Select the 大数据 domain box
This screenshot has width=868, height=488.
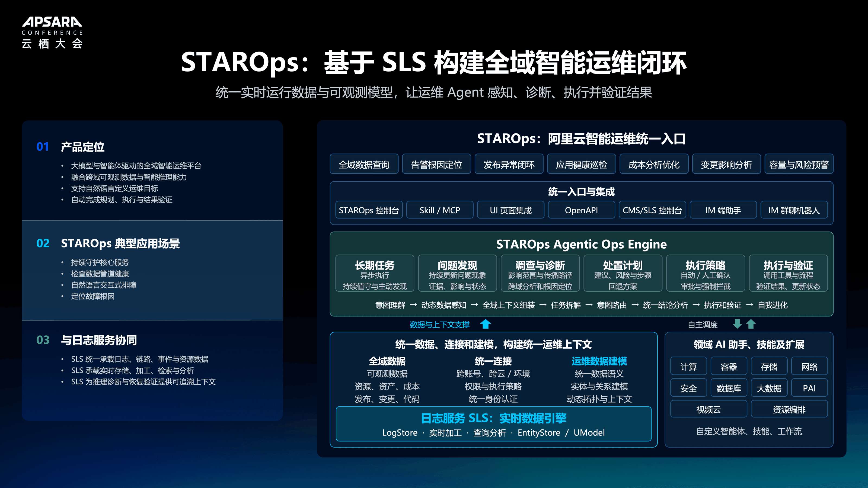(x=769, y=388)
